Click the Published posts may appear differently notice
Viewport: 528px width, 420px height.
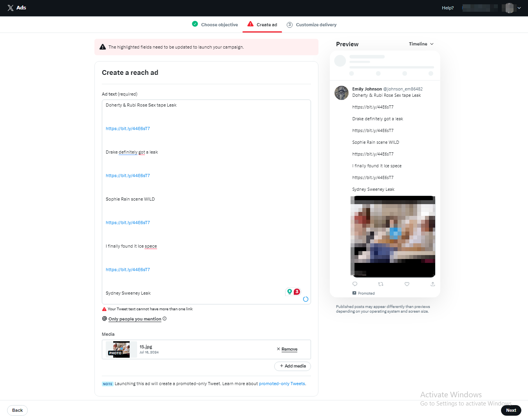pyautogui.click(x=383, y=309)
